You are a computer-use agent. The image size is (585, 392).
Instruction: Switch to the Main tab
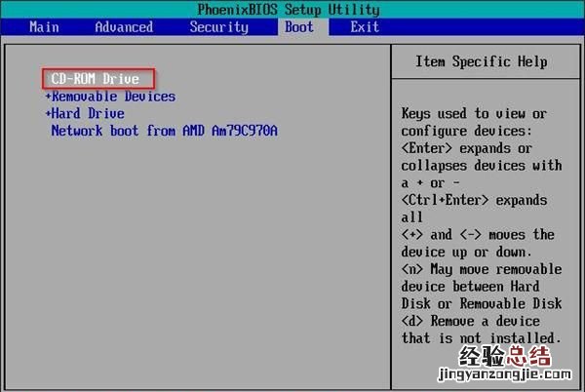pos(44,27)
